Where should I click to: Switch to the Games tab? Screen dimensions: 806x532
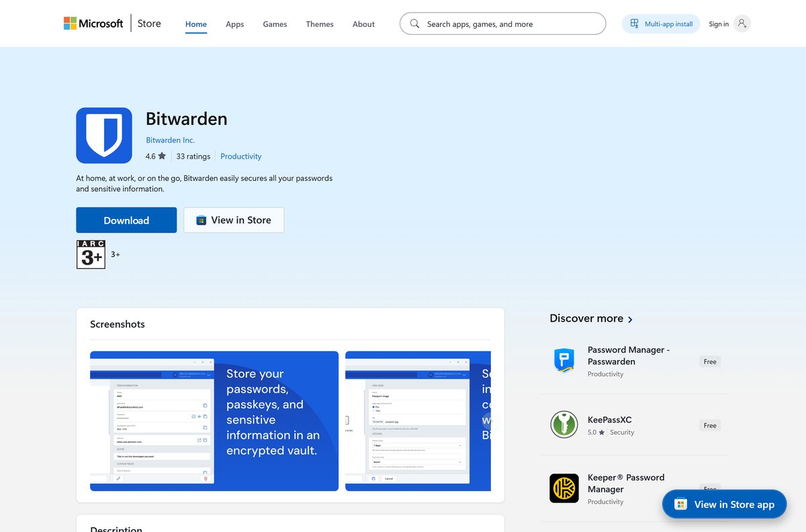(x=275, y=24)
